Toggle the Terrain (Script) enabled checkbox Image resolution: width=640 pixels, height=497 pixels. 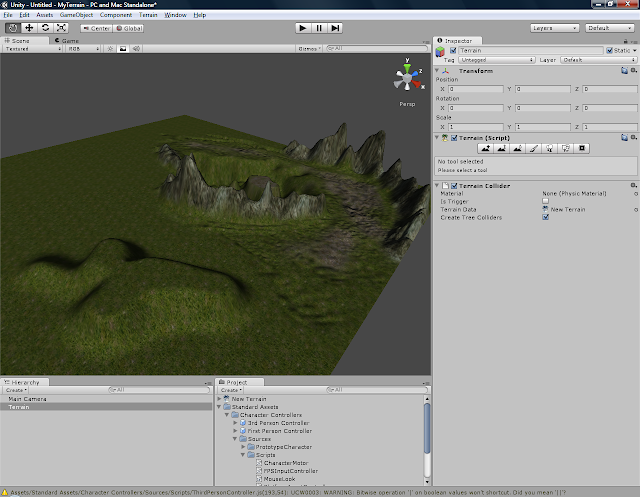[x=453, y=138]
